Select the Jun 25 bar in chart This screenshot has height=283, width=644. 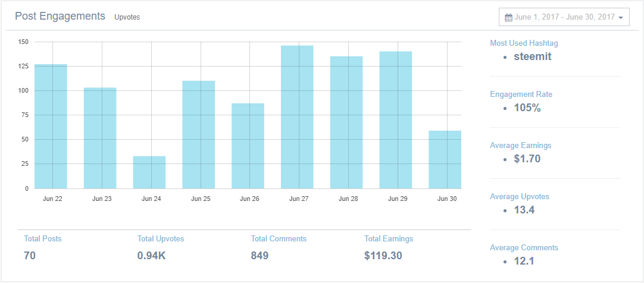click(199, 134)
